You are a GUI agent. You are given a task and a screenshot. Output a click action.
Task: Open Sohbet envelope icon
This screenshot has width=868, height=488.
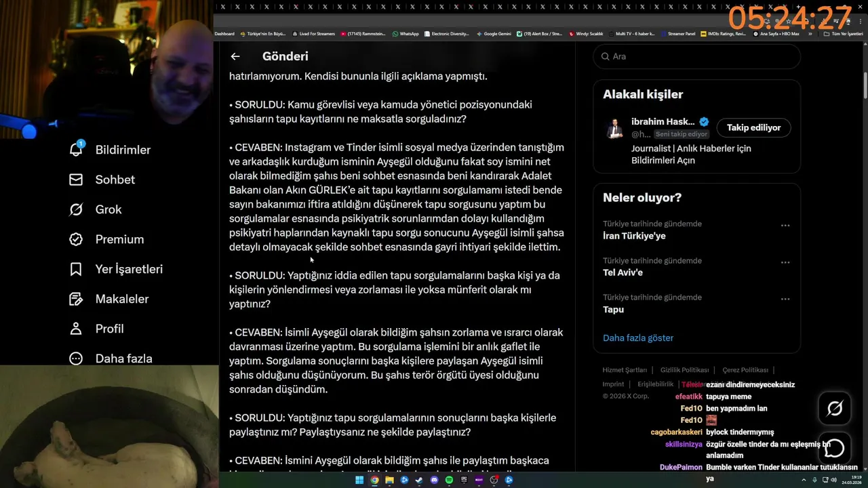76,180
